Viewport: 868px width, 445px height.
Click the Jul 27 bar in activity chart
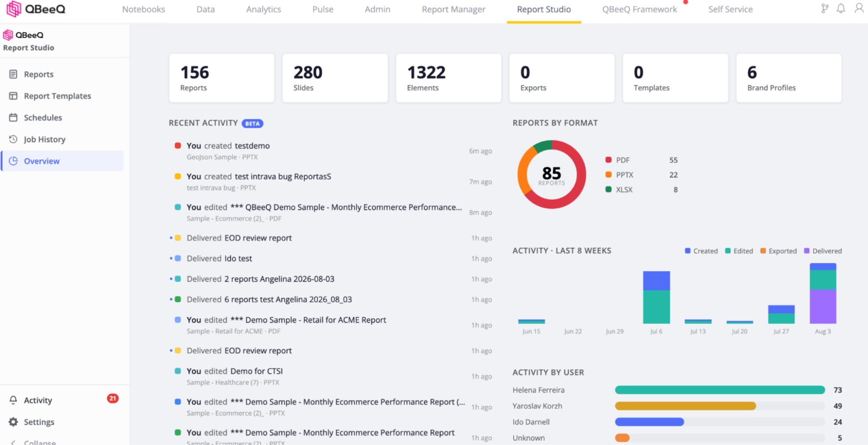[781, 315]
